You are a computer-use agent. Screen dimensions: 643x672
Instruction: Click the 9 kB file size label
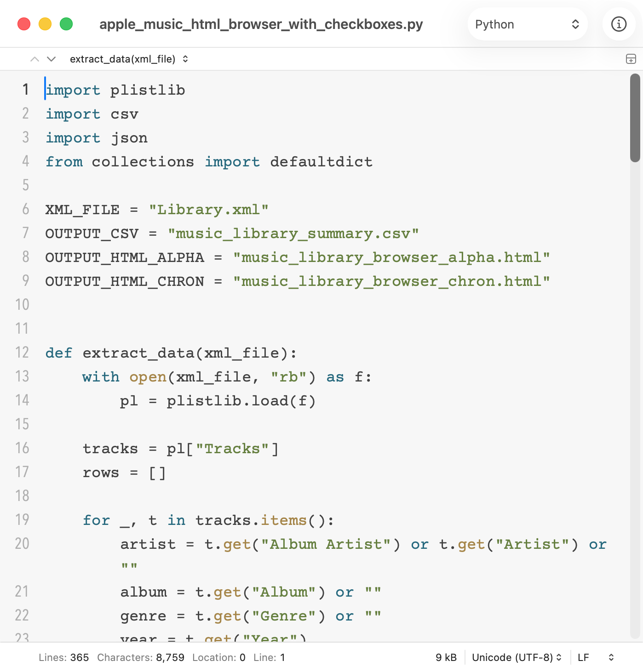(446, 657)
